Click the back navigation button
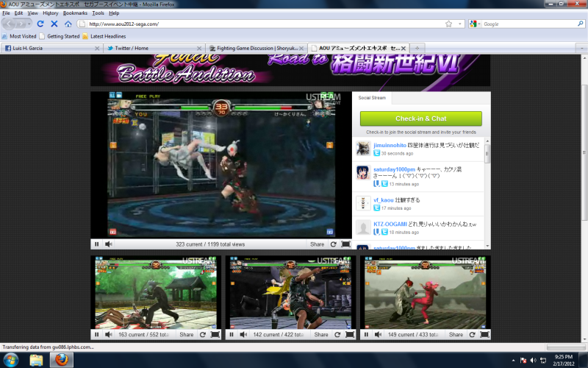 click(x=9, y=24)
